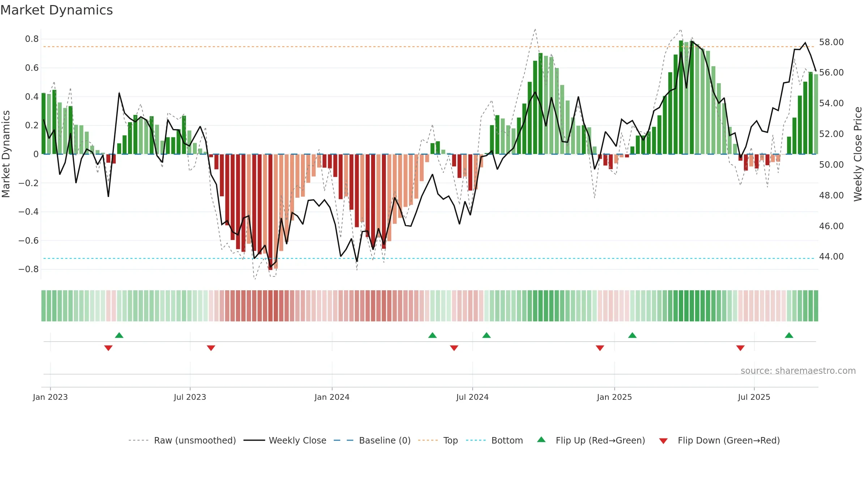Click the Weekly Close Price right axis title
Screen dimensions: 868x488
(858, 154)
